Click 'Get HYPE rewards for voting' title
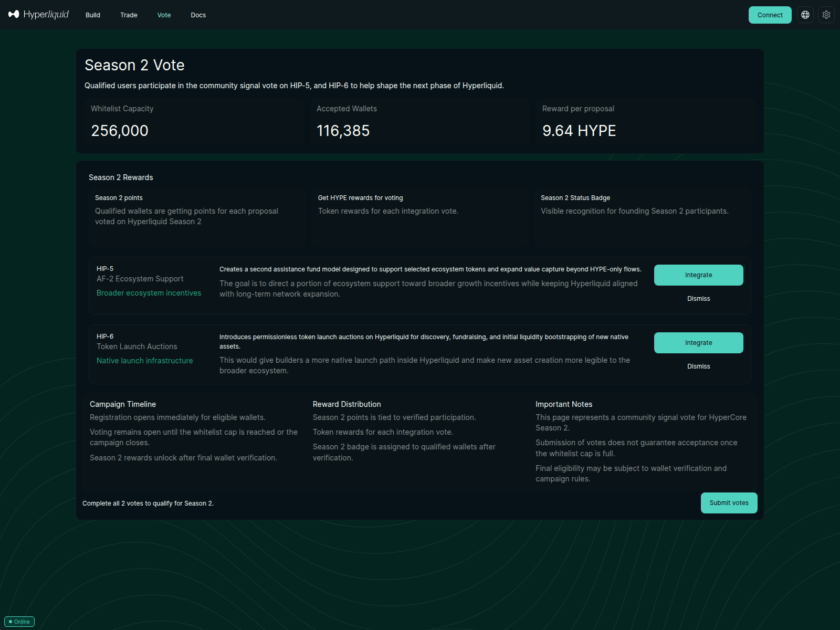The height and width of the screenshot is (630, 840). point(361,198)
